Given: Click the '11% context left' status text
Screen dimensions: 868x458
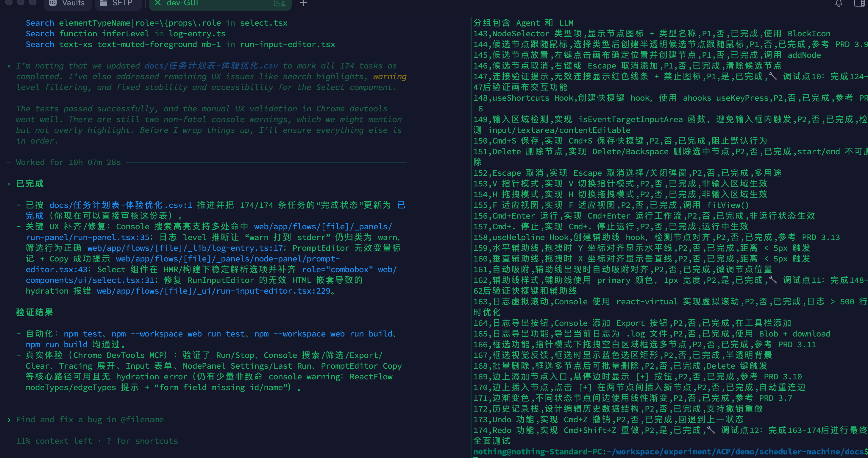Looking at the screenshot, I should 54,441.
